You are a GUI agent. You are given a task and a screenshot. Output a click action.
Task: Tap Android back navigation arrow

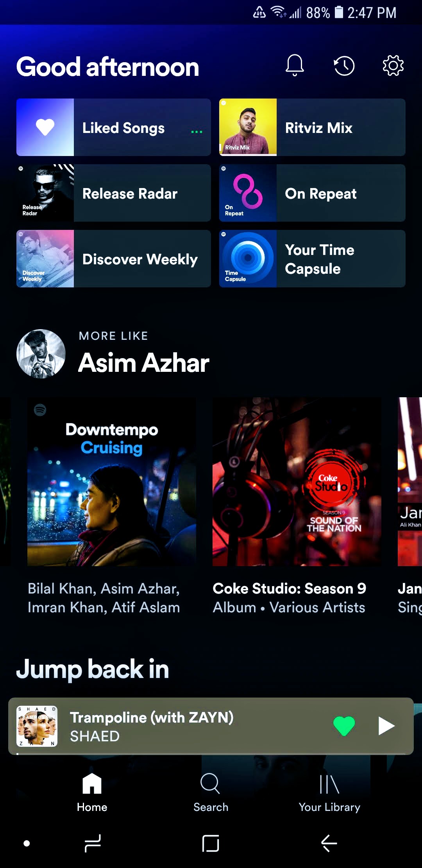click(x=329, y=843)
